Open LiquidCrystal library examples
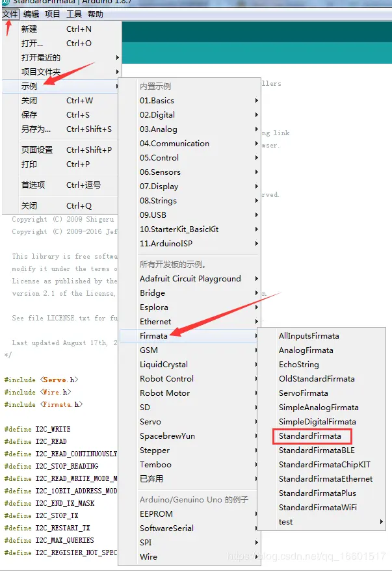 (189, 365)
